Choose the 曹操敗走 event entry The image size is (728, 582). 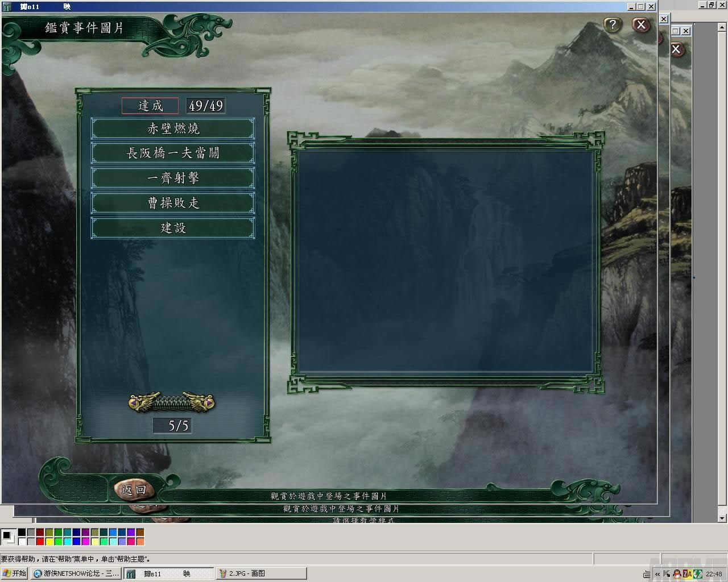click(173, 203)
